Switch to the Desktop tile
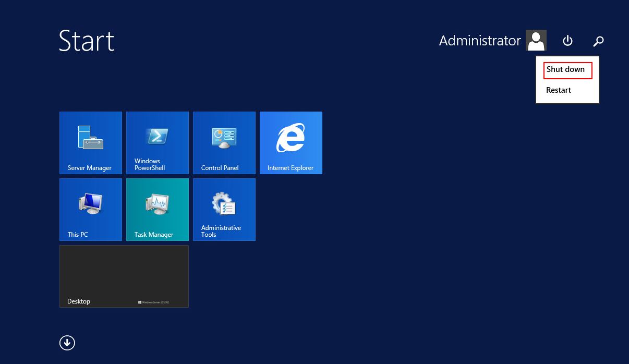Viewport: 629px width, 364px height. [x=124, y=276]
